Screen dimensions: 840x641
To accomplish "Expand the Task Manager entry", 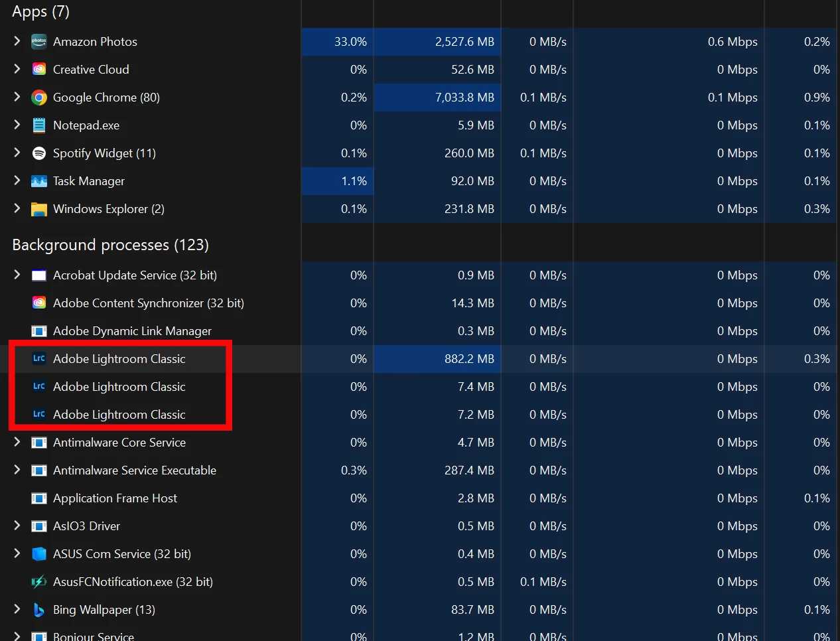I will 17,180.
